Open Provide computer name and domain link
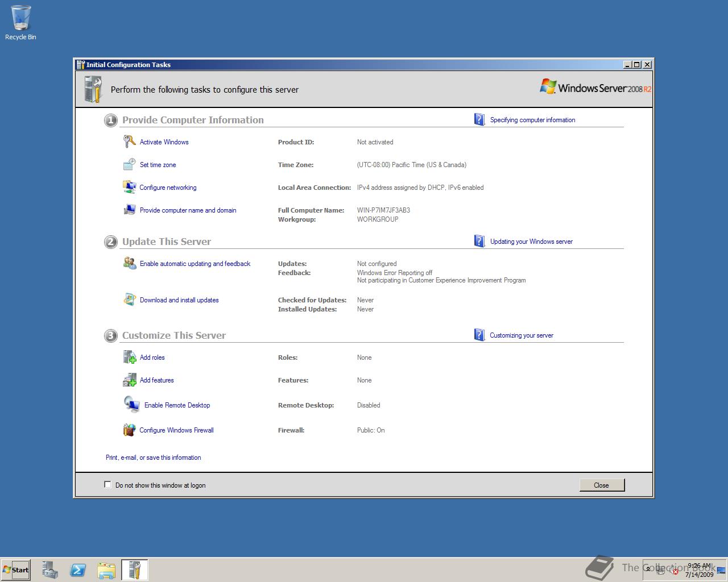This screenshot has width=728, height=582. 188,210
